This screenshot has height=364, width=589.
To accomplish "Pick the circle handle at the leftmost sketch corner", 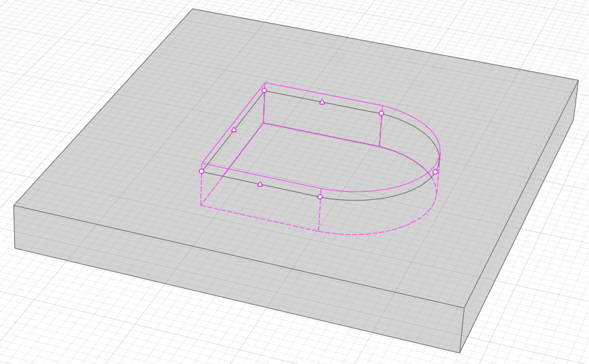I will 201,171.
